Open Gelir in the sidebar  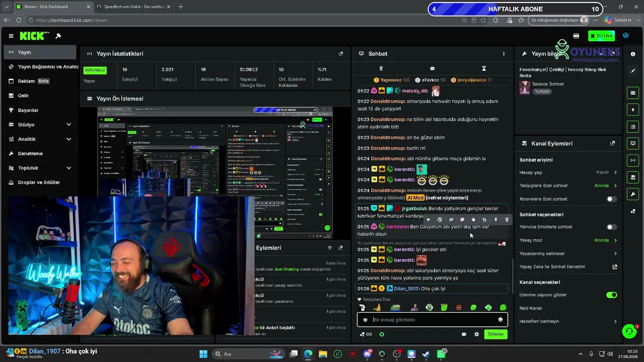tap(40, 96)
